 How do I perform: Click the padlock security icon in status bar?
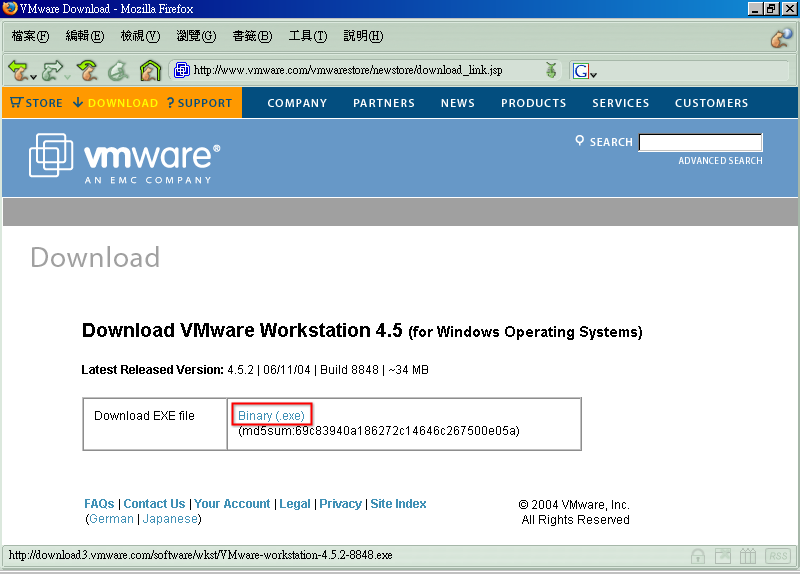point(700,556)
